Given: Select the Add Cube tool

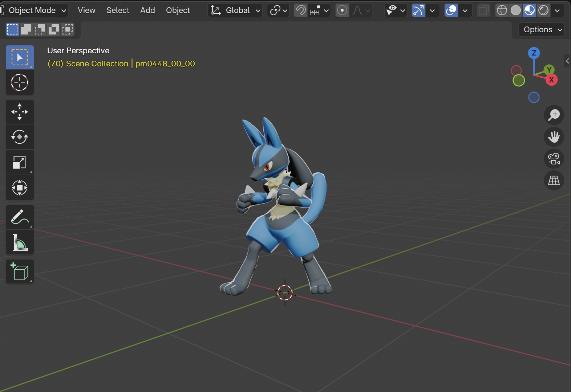Looking at the screenshot, I should 20,271.
